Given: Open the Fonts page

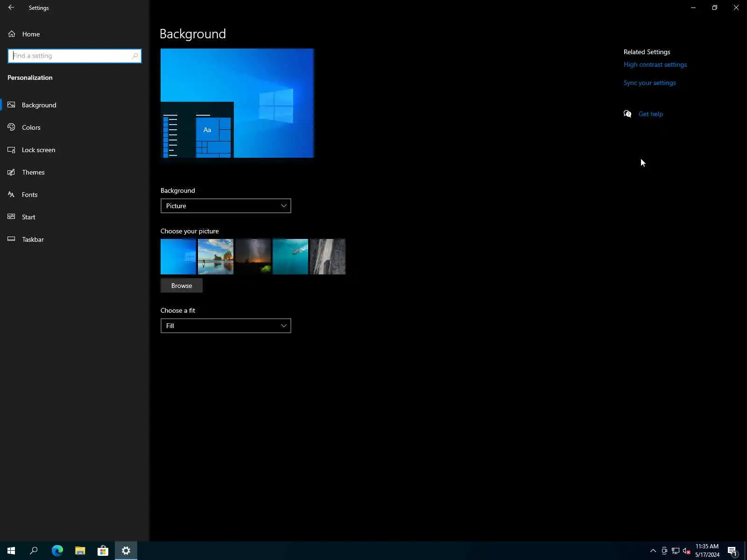Looking at the screenshot, I should point(75,195).
